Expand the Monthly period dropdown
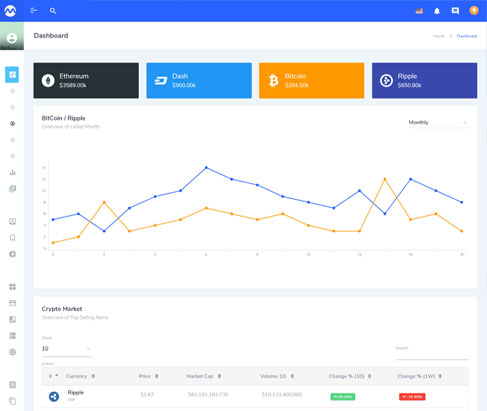This screenshot has height=411, width=487. (438, 123)
